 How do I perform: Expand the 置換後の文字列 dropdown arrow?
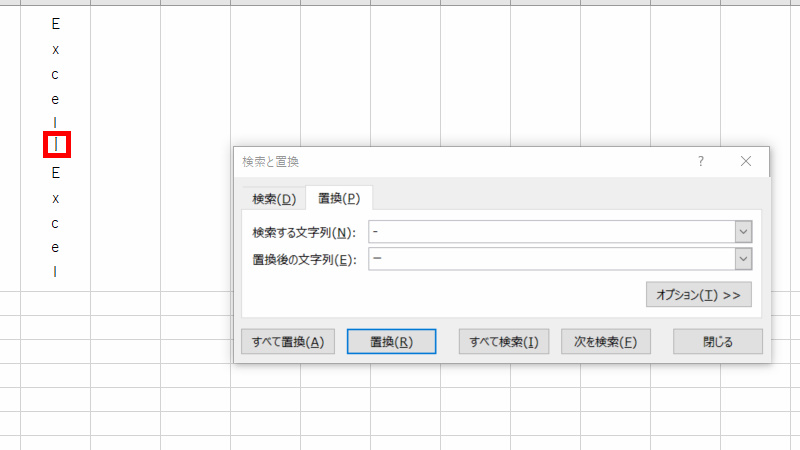(x=743, y=259)
